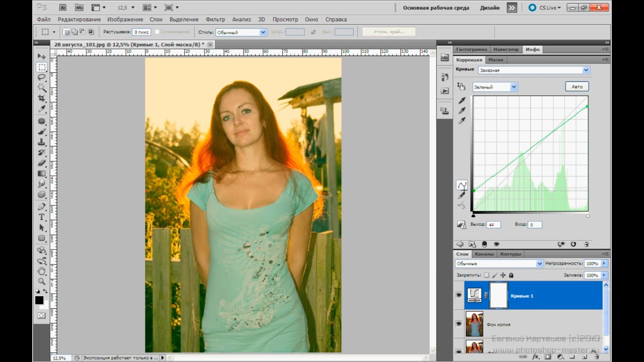Click the curves white point slider
Image resolution: width=644 pixels, height=362 pixels.
pyautogui.click(x=588, y=216)
